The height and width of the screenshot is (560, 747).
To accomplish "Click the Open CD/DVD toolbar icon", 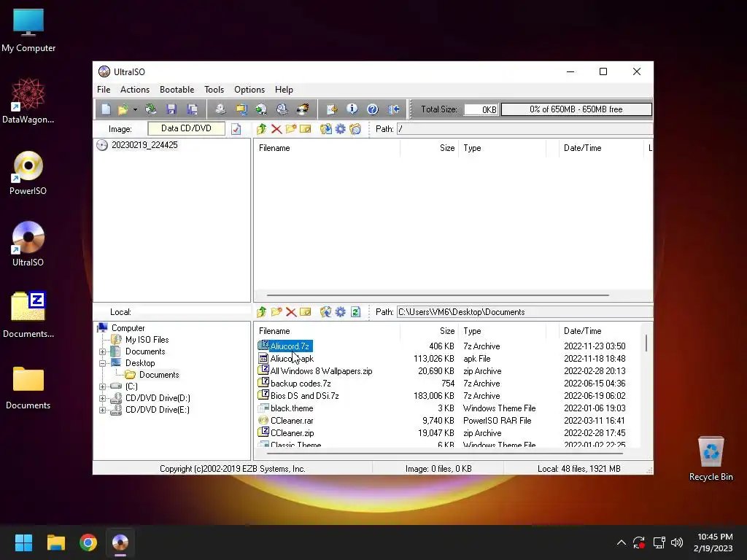I will (151, 109).
